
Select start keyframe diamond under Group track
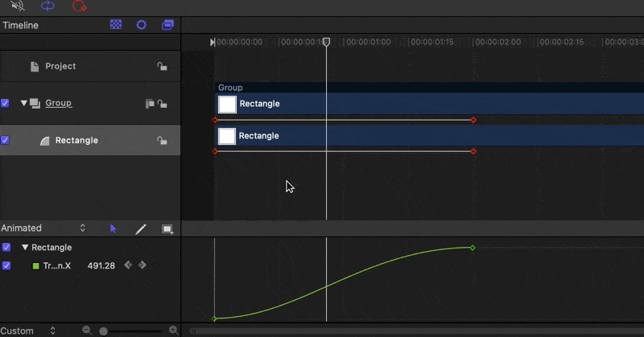click(215, 120)
